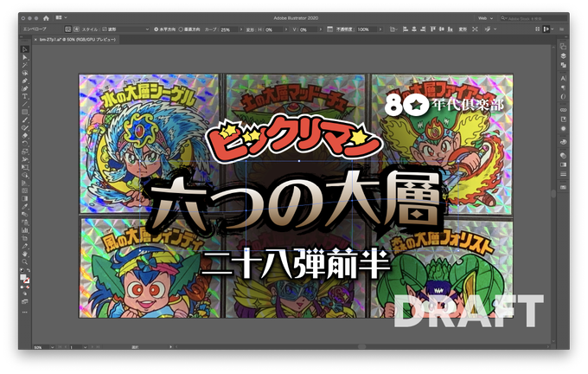This screenshot has width=588, height=374.
Task: Select the Gradient tool
Action: (25, 198)
